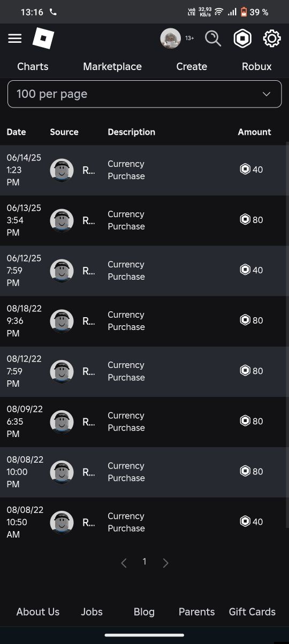This screenshot has width=289, height=644.
Task: Go to previous page arrow
Action: click(124, 563)
